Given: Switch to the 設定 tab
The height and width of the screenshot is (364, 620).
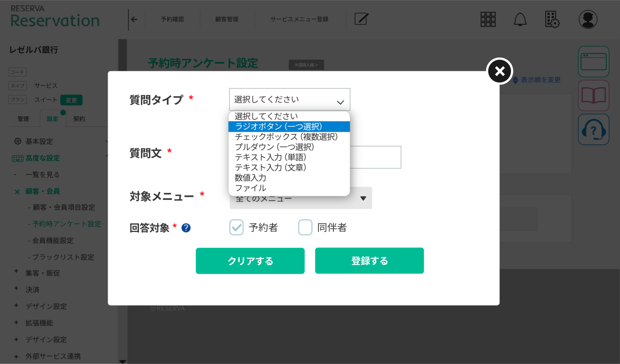Looking at the screenshot, I should (52, 119).
